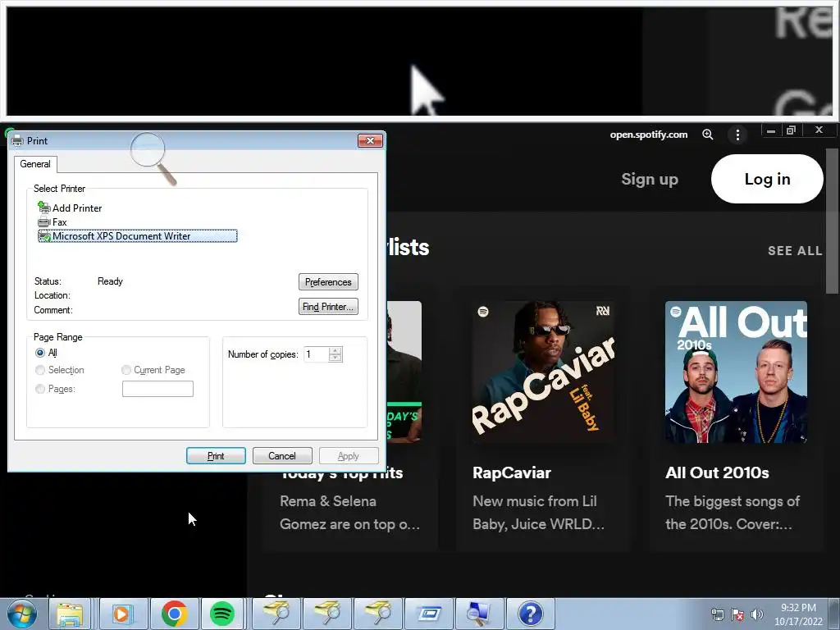Click the Print button
The width and height of the screenshot is (840, 630).
pyautogui.click(x=216, y=456)
